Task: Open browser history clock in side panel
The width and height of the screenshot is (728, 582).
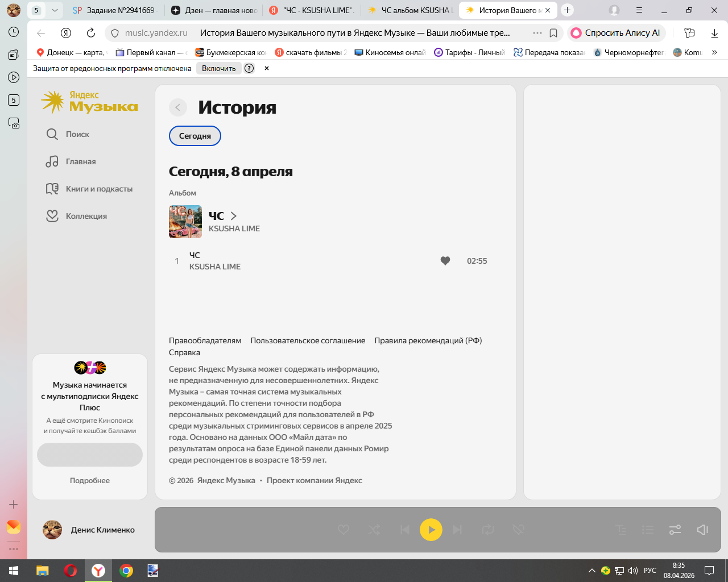Action: coord(14,32)
